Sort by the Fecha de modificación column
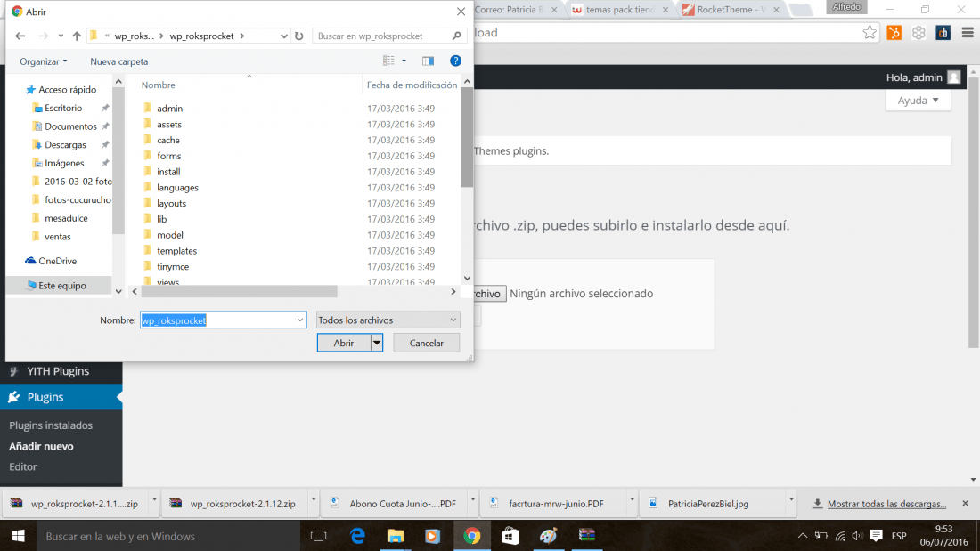The width and height of the screenshot is (980, 551). coord(412,85)
